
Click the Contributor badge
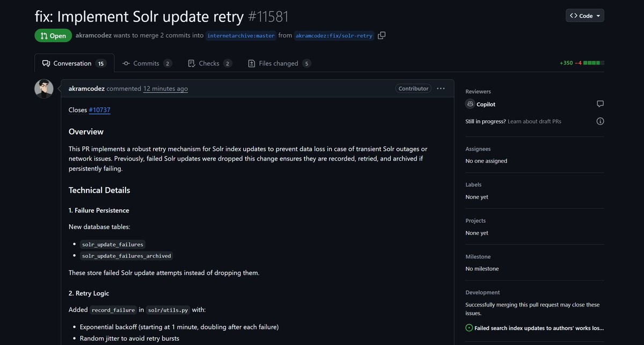(413, 89)
